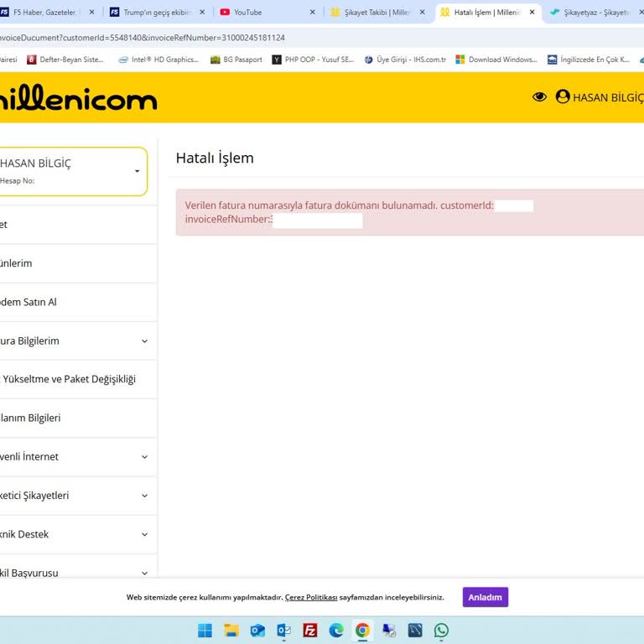Open the Modem Satın Al menu item
Screen dimensions: 644x644
tap(78, 302)
